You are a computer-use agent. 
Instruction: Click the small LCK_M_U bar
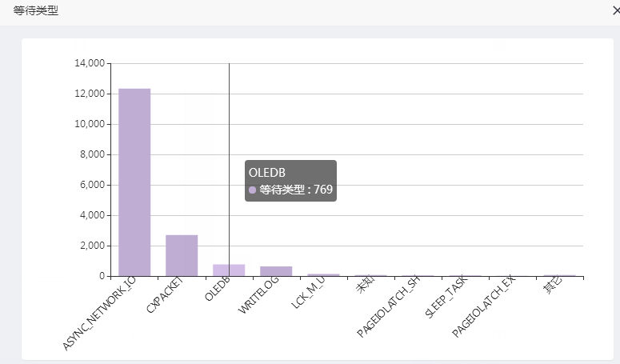point(323,274)
